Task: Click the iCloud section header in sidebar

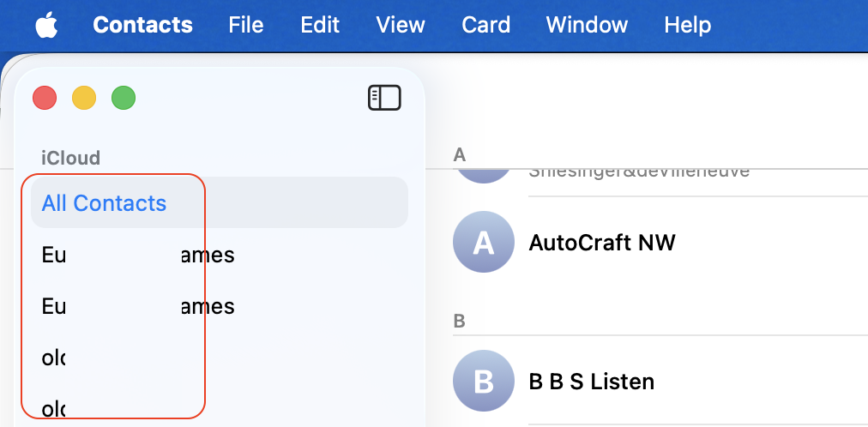Action: (71, 158)
